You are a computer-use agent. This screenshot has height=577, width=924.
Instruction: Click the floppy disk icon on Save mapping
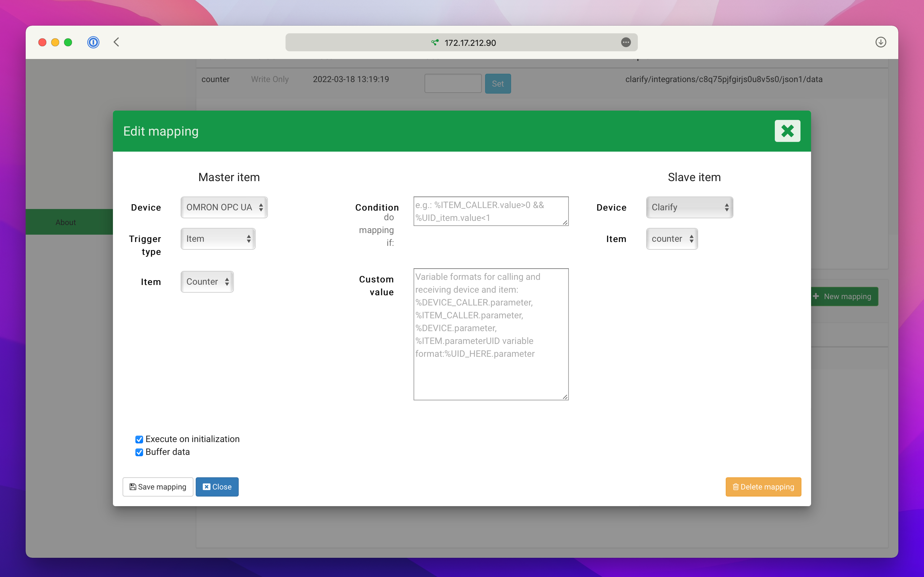coord(133,487)
